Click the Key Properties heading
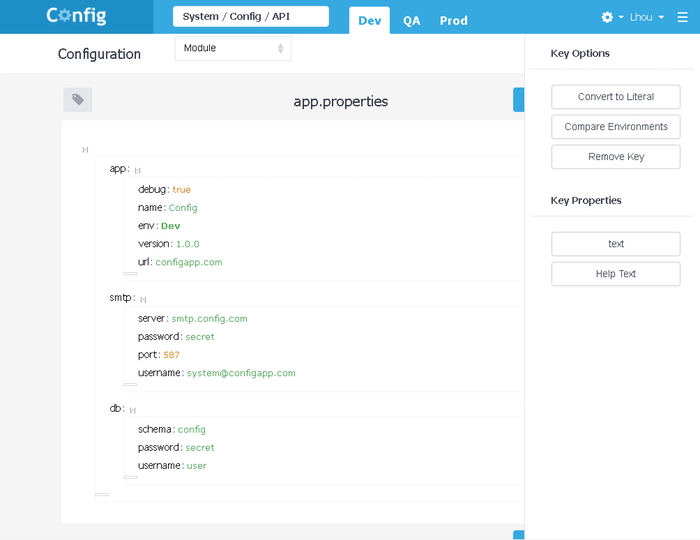The image size is (700, 540). coord(586,200)
